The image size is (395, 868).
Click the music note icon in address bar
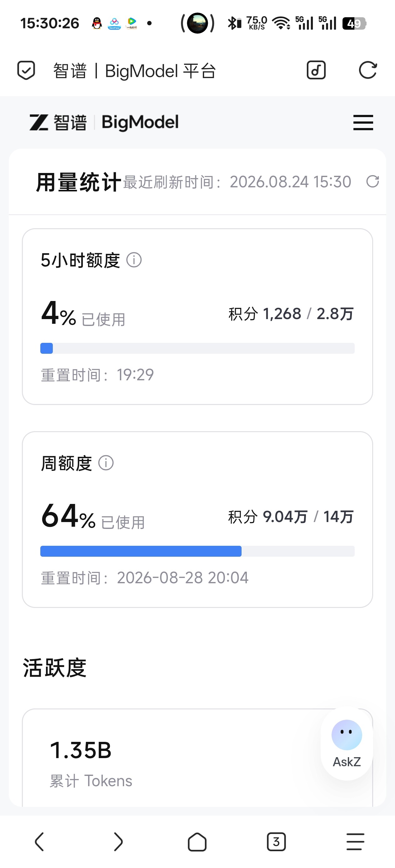pyautogui.click(x=316, y=71)
